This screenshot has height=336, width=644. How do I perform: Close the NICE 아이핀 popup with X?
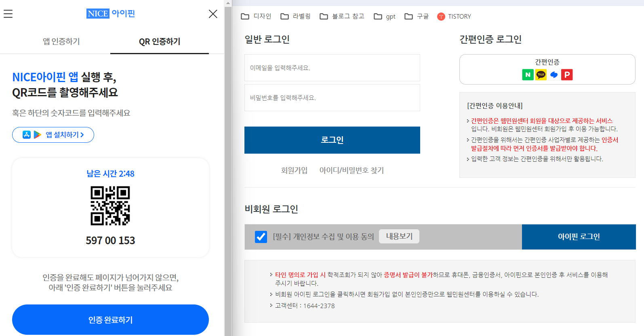point(213,14)
